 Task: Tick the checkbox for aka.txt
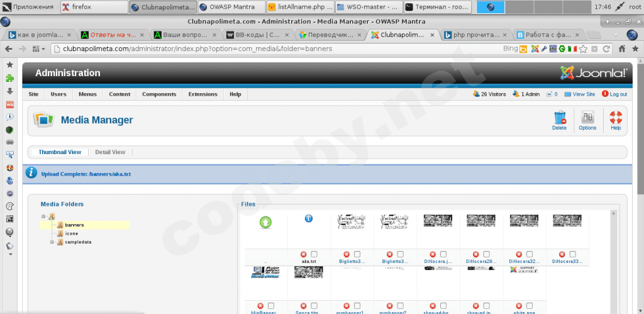[x=314, y=254]
